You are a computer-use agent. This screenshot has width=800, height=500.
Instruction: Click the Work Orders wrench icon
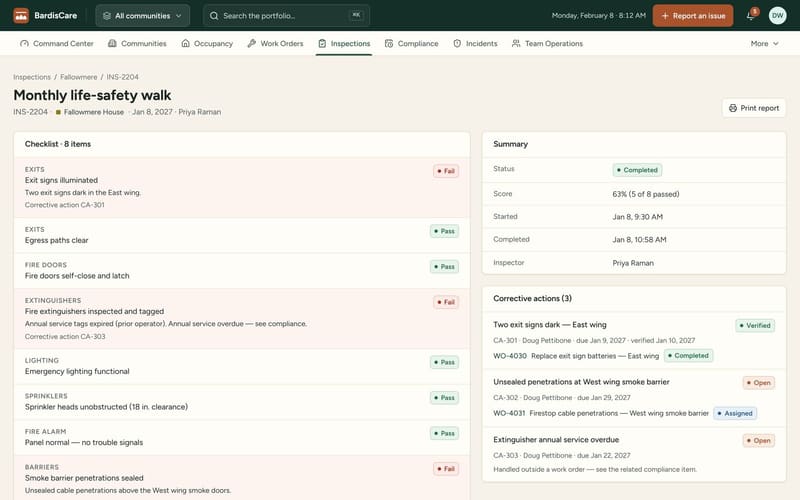tap(252, 43)
